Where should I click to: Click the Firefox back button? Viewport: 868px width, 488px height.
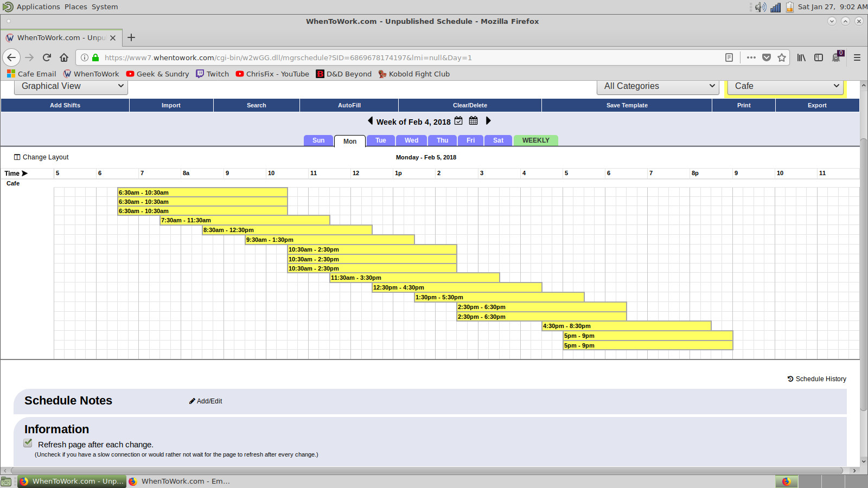[11, 57]
